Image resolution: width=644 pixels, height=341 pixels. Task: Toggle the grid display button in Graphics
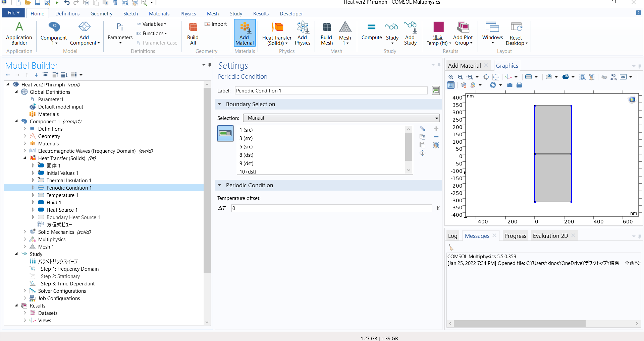click(x=451, y=85)
